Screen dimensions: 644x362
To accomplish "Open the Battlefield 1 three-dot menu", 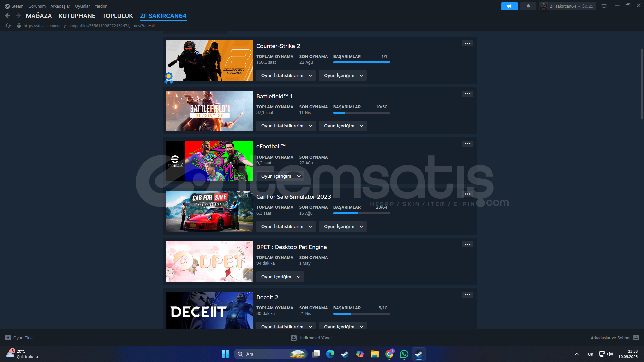I will [x=467, y=94].
